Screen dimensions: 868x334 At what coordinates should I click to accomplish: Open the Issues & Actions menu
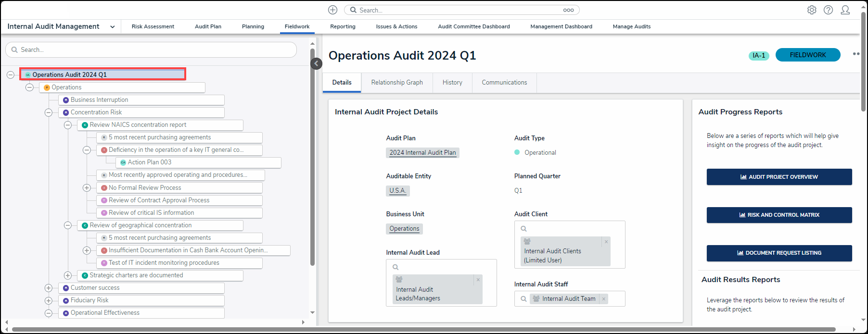[x=396, y=27]
